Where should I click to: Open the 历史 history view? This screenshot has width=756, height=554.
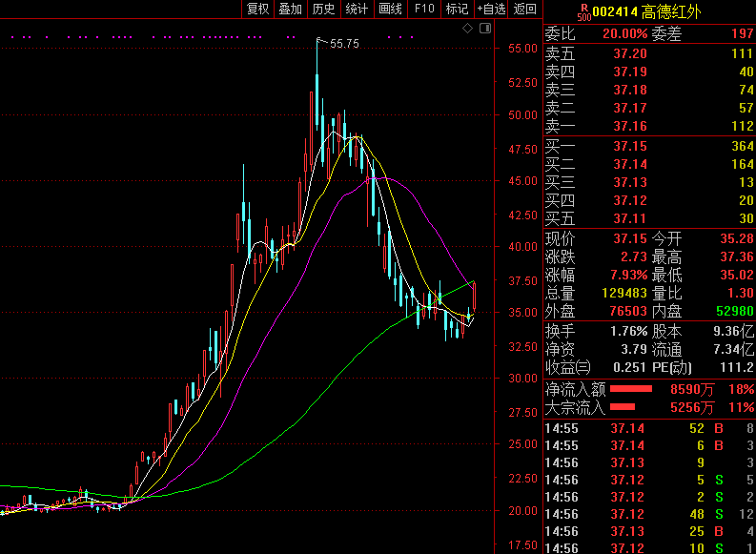coord(324,10)
